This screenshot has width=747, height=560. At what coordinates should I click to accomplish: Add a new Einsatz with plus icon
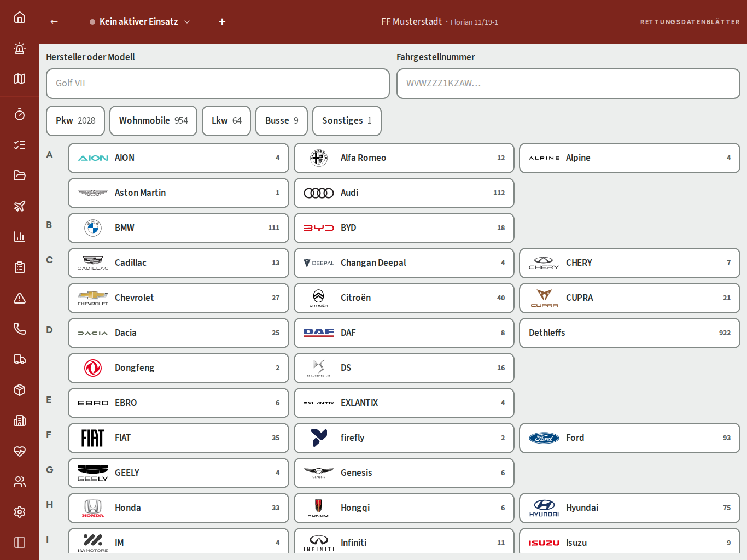coord(222,22)
